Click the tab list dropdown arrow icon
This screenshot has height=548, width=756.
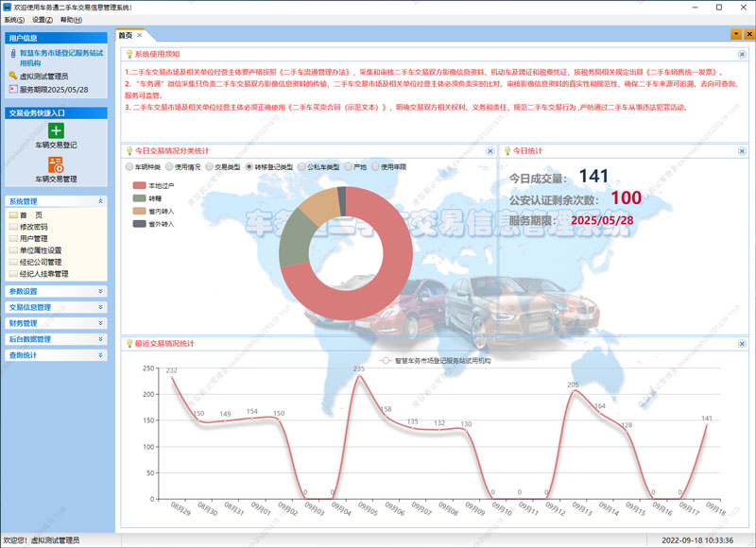pos(736,35)
